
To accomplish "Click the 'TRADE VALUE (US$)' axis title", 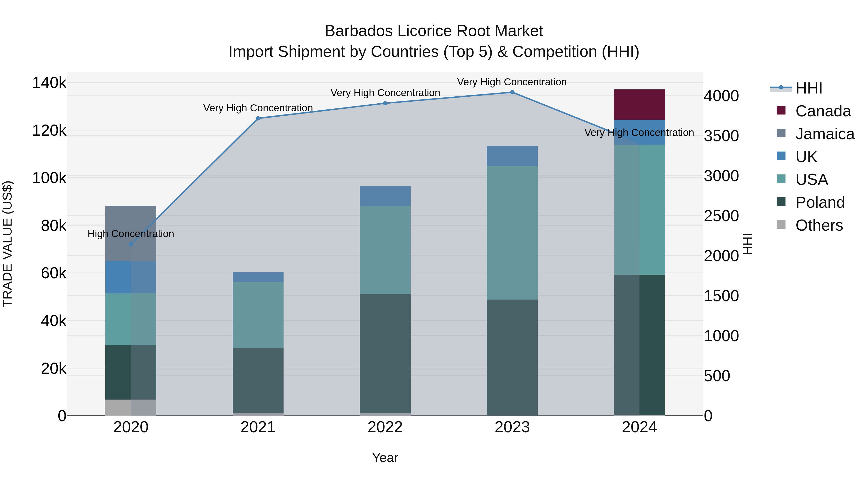I will (8, 244).
